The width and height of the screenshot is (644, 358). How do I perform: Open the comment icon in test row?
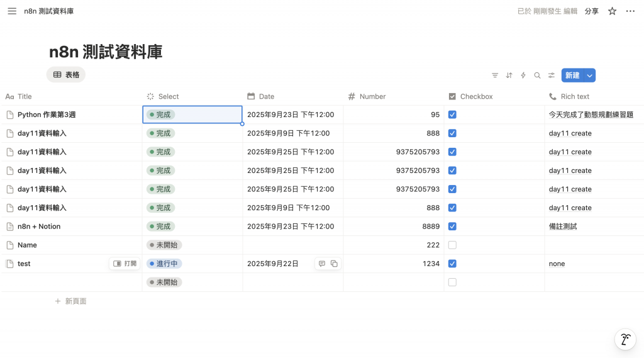(322, 264)
